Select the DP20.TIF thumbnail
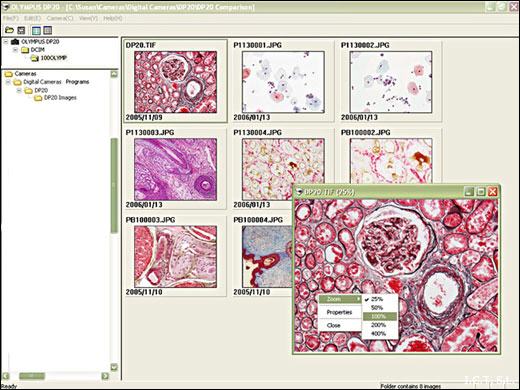 (x=175, y=82)
